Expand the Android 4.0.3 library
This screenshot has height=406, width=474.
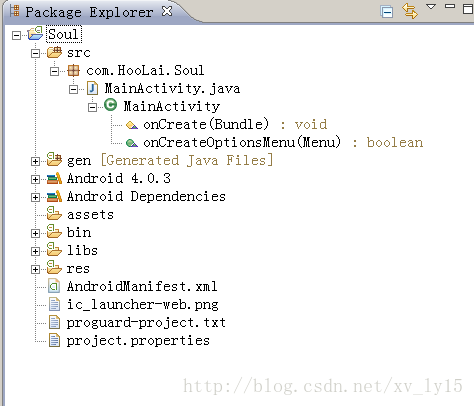click(35, 179)
